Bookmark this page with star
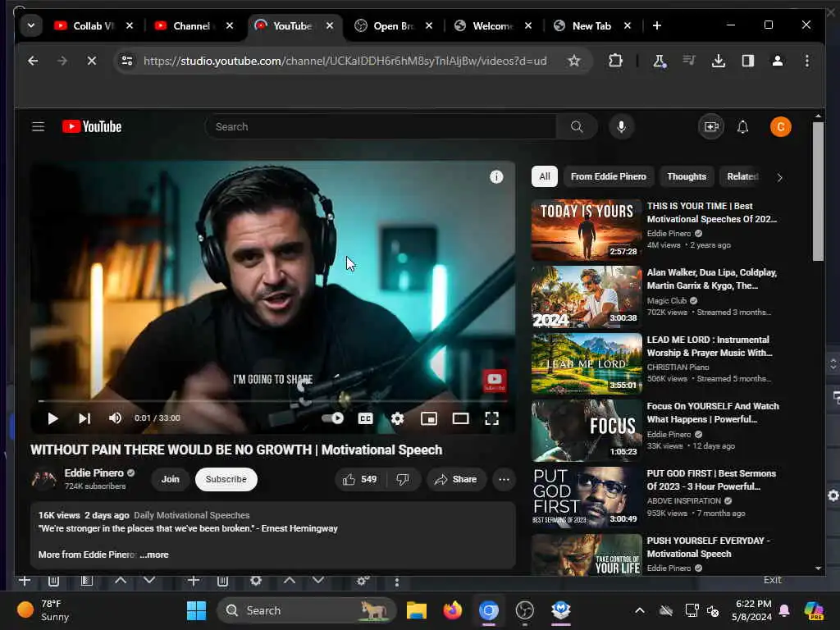840x630 pixels. (x=573, y=61)
